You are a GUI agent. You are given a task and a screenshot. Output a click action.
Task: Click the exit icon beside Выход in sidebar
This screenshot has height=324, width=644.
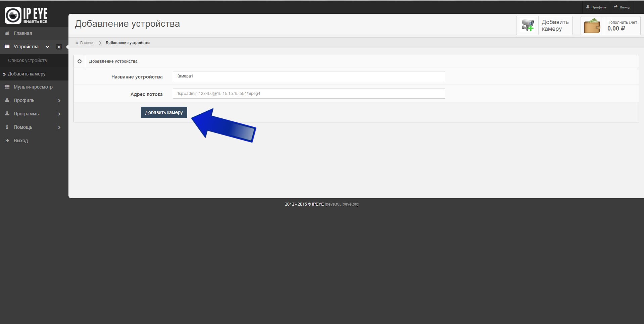click(x=7, y=141)
